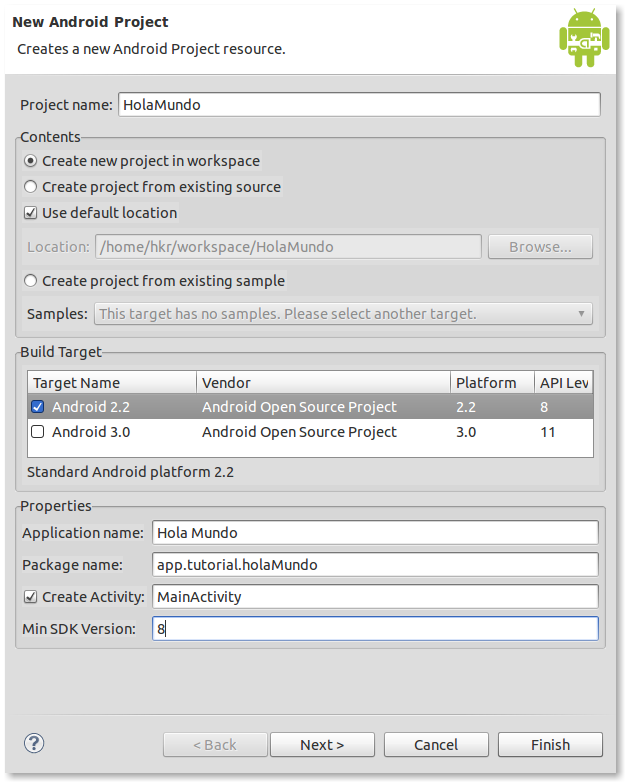Click the Platform column header
Viewport: 625px width, 782px height.
[492, 383]
